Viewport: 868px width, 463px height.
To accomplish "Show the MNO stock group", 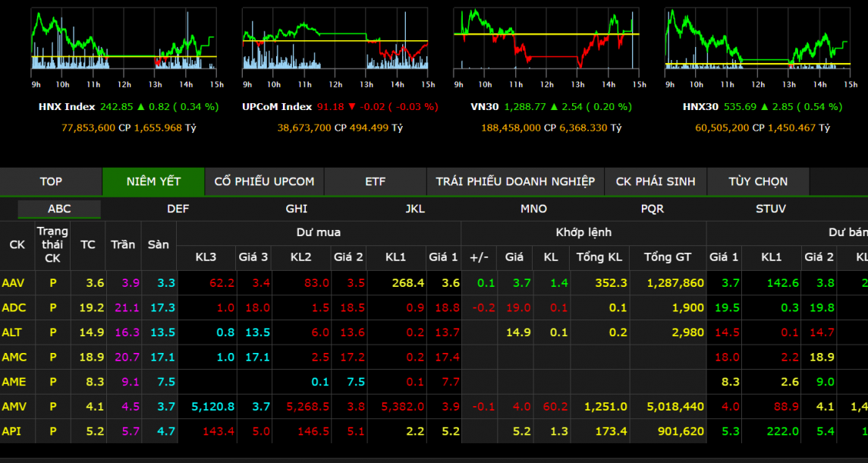I will point(533,209).
